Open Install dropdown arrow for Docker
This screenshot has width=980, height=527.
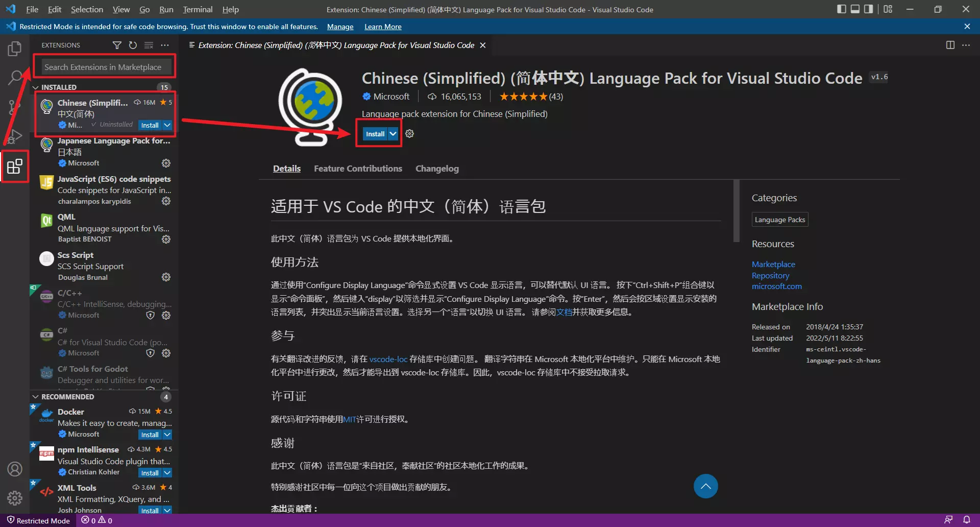click(167, 435)
